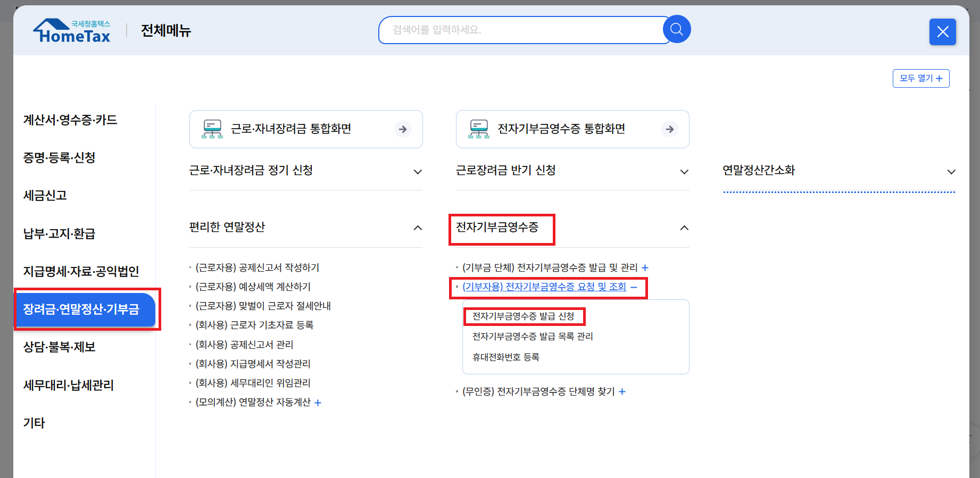The image size is (980, 478).
Task: Click monitor icon of 전자기부금영수증 통합화면
Action: tap(479, 129)
